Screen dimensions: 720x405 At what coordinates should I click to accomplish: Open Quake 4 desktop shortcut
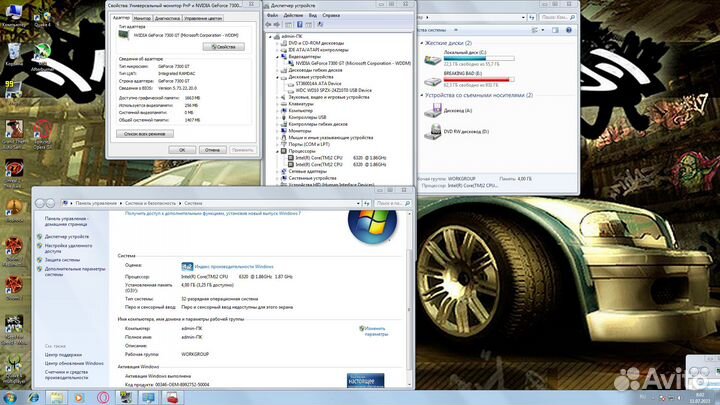click(42, 18)
